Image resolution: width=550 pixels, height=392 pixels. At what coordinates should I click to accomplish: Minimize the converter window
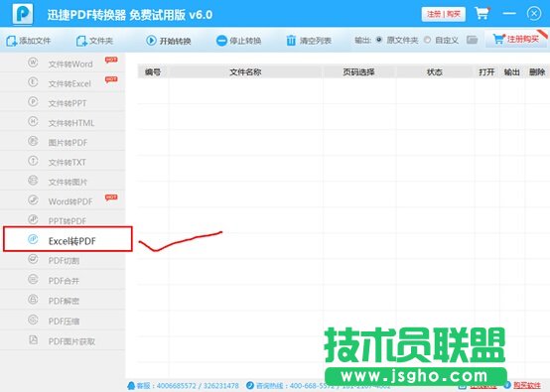coord(509,13)
